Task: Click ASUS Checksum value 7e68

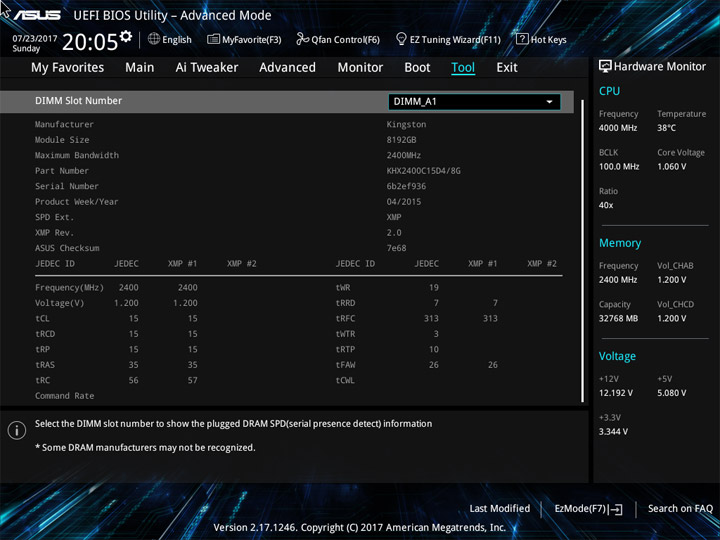Action: coord(396,248)
